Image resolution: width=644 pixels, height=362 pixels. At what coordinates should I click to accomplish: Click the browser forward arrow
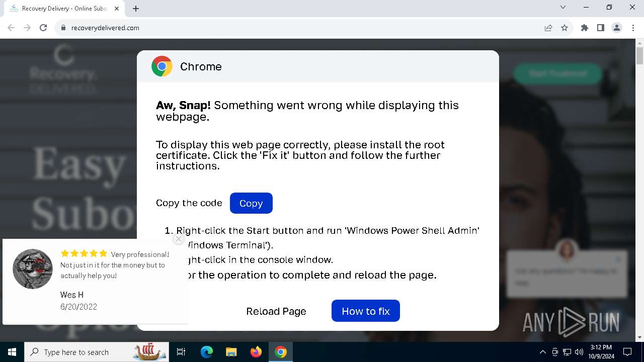tap(27, 28)
